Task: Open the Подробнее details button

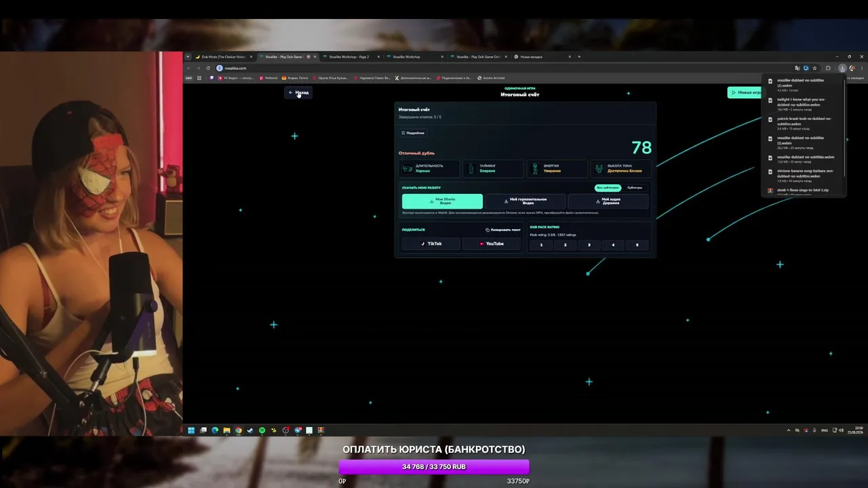Action: [x=412, y=133]
